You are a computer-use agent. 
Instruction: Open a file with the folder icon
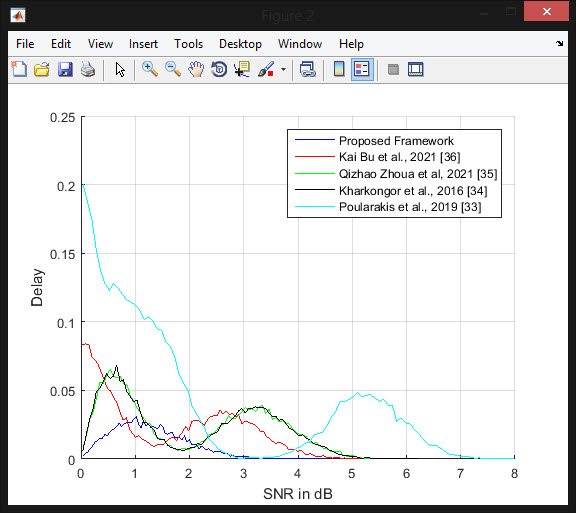click(42, 69)
